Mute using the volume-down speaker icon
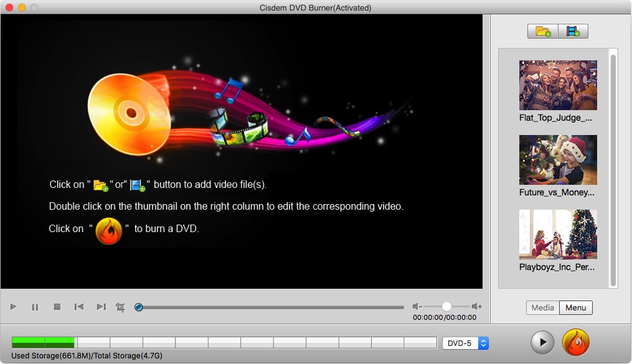Image resolution: width=632 pixels, height=364 pixels. [x=417, y=307]
